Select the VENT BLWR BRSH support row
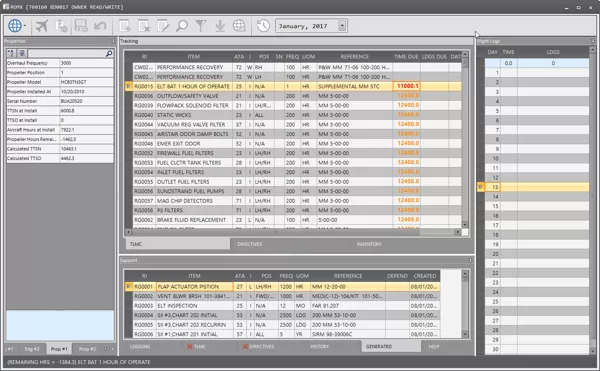This screenshot has width=600, height=371. click(282, 296)
